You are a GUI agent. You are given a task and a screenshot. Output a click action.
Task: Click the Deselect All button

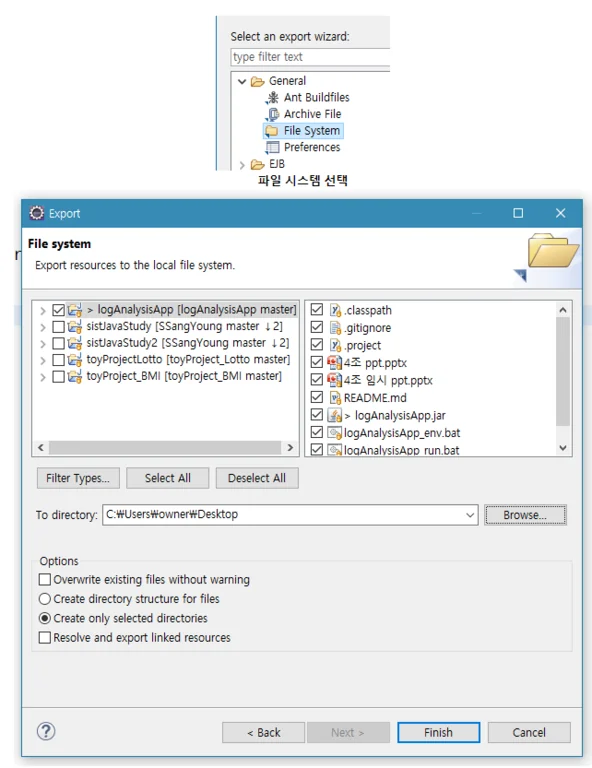click(x=257, y=478)
